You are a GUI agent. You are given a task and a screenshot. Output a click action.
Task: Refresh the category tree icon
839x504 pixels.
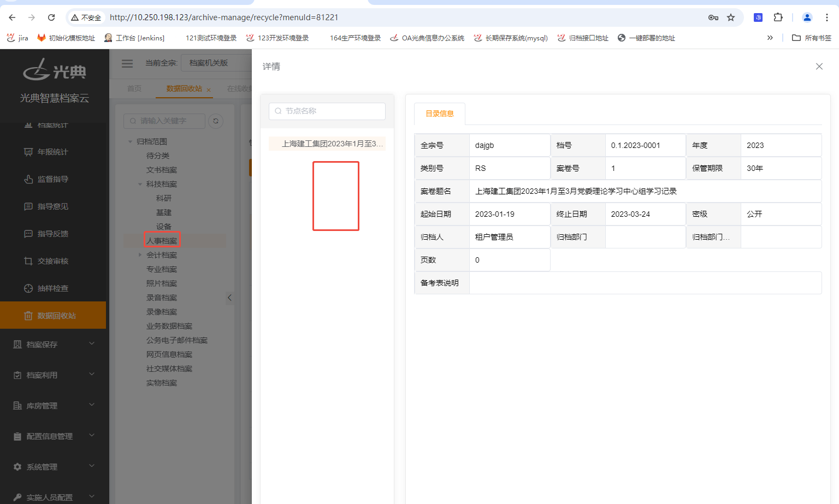[x=216, y=121]
